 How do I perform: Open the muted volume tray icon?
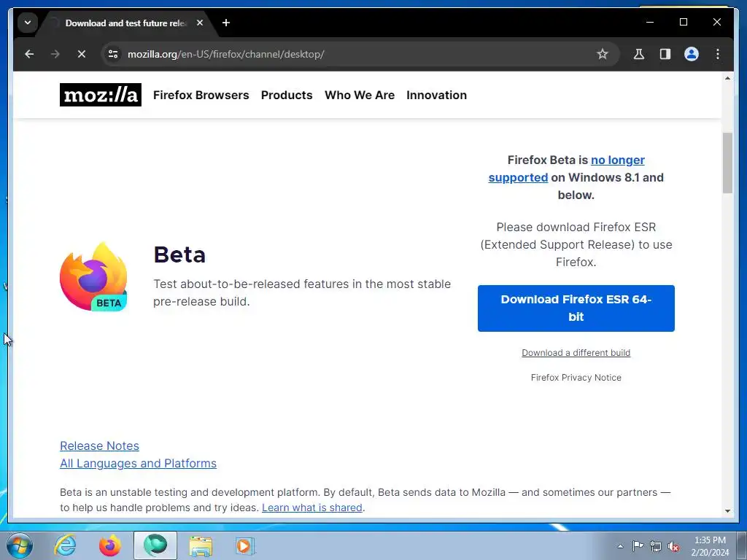(x=673, y=546)
